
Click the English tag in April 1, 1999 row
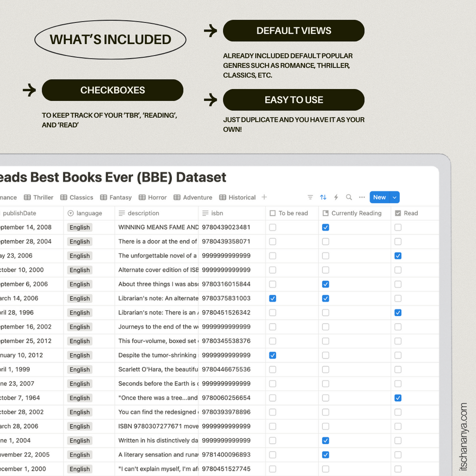click(x=80, y=369)
